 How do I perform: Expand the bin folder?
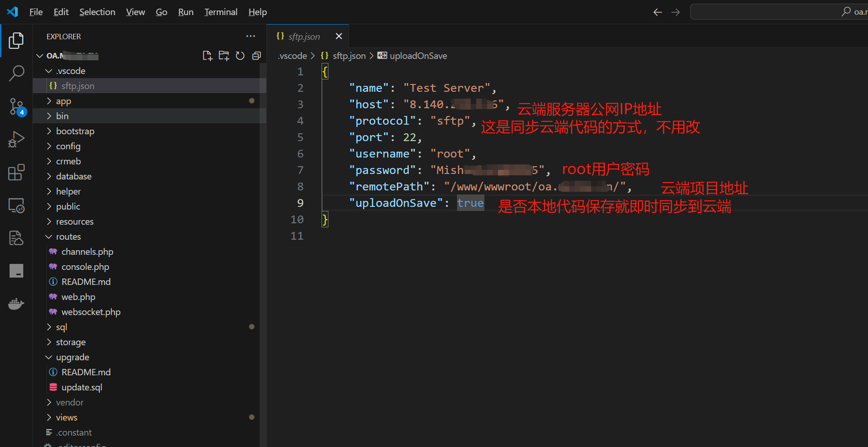point(150,116)
